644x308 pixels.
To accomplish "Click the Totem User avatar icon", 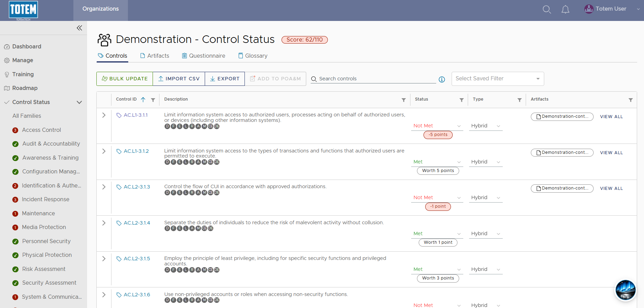I will [589, 9].
